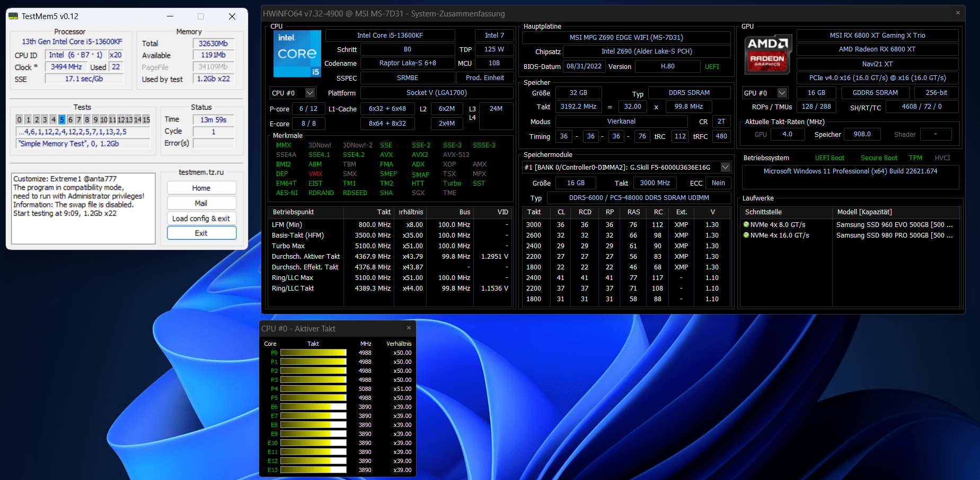Click the 'DDR5-6000 / PC5-48000' module type field
980x480 pixels.
(x=639, y=198)
